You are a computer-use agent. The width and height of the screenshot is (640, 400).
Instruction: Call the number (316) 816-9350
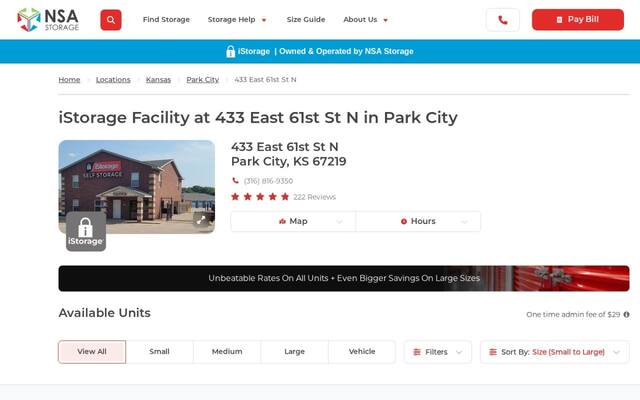[268, 181]
